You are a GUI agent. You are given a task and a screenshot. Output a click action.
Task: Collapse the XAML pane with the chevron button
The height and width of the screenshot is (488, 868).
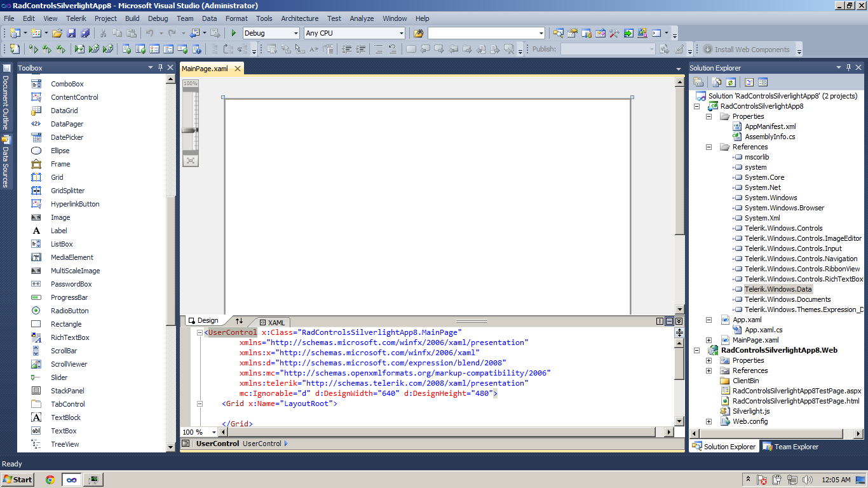click(679, 322)
